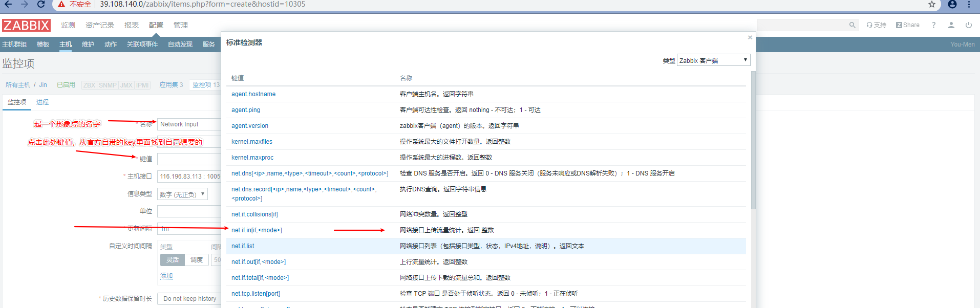Choose the agent.ping key
This screenshot has height=308, width=980.
246,110
